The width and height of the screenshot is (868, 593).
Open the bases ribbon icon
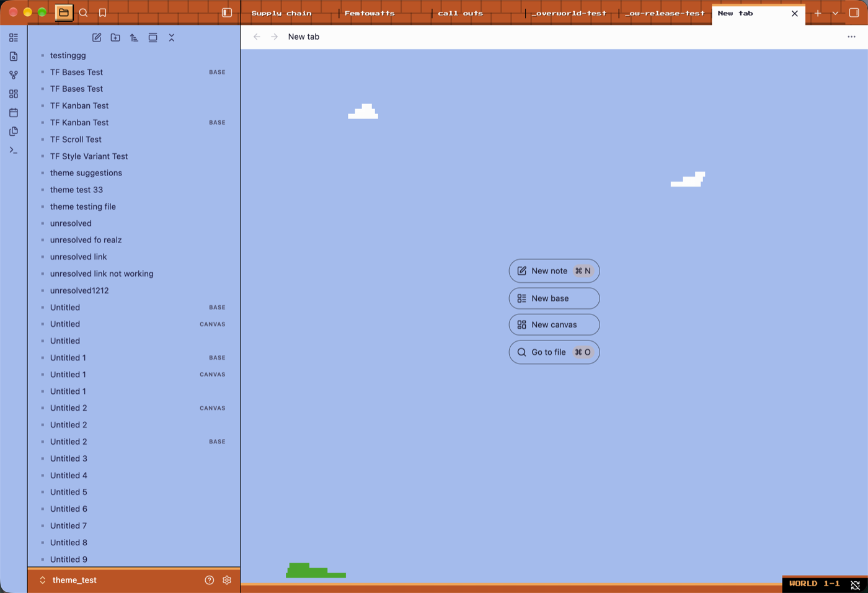[14, 38]
